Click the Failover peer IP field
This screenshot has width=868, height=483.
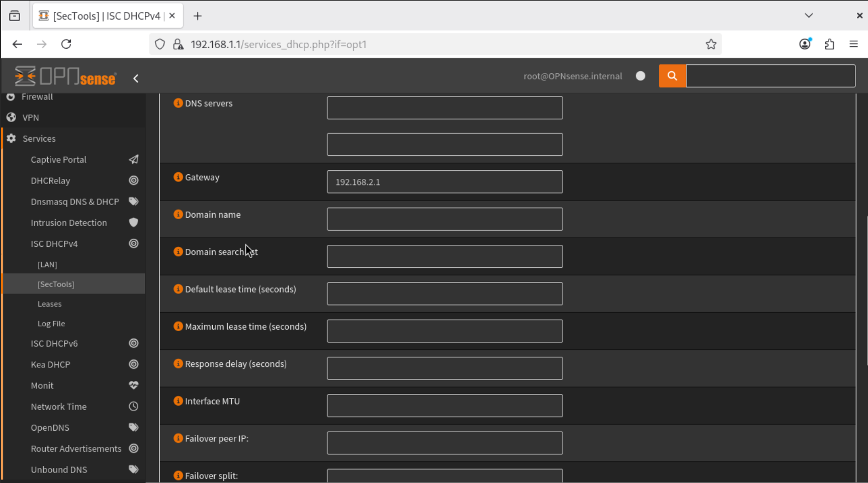(445, 443)
